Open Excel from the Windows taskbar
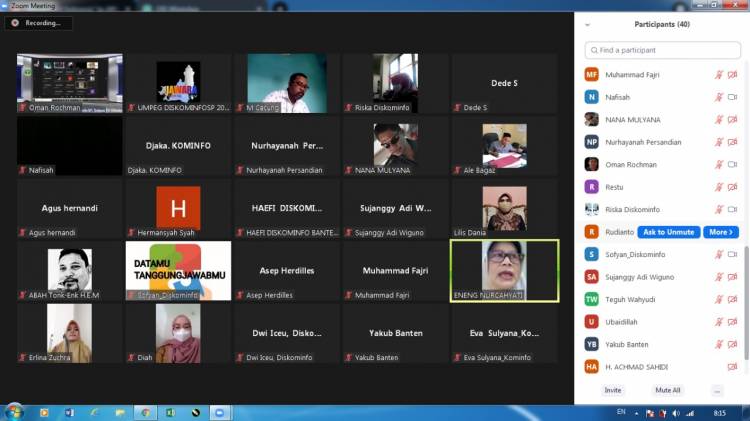The image size is (750, 421). tap(170, 412)
